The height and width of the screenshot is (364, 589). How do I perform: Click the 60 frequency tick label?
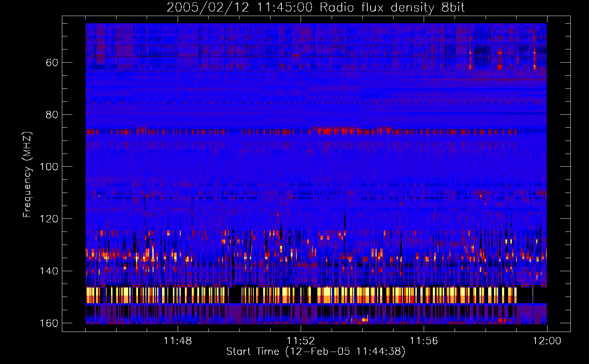coord(52,63)
